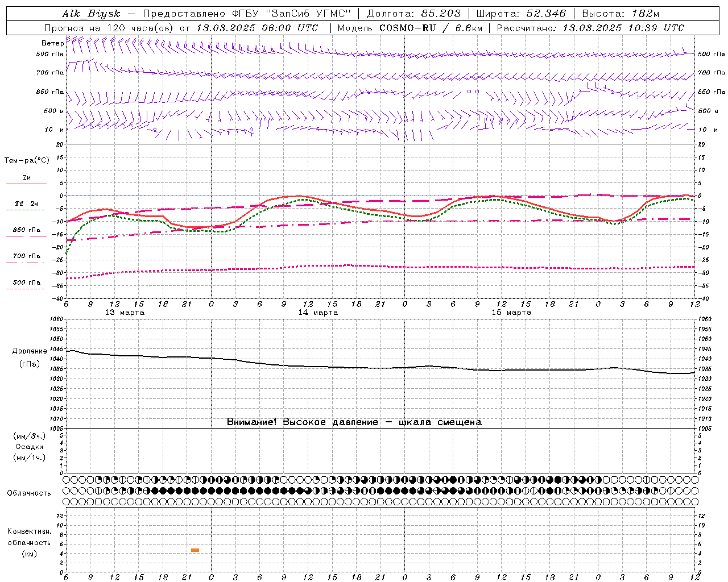This screenshot has width=728, height=582.
Task: Click the Конвективн. label
Action: click(x=29, y=531)
